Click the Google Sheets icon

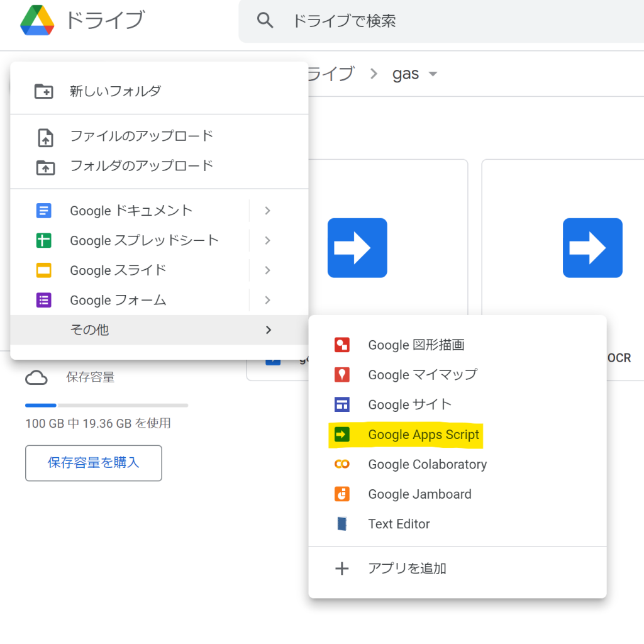(x=43, y=240)
